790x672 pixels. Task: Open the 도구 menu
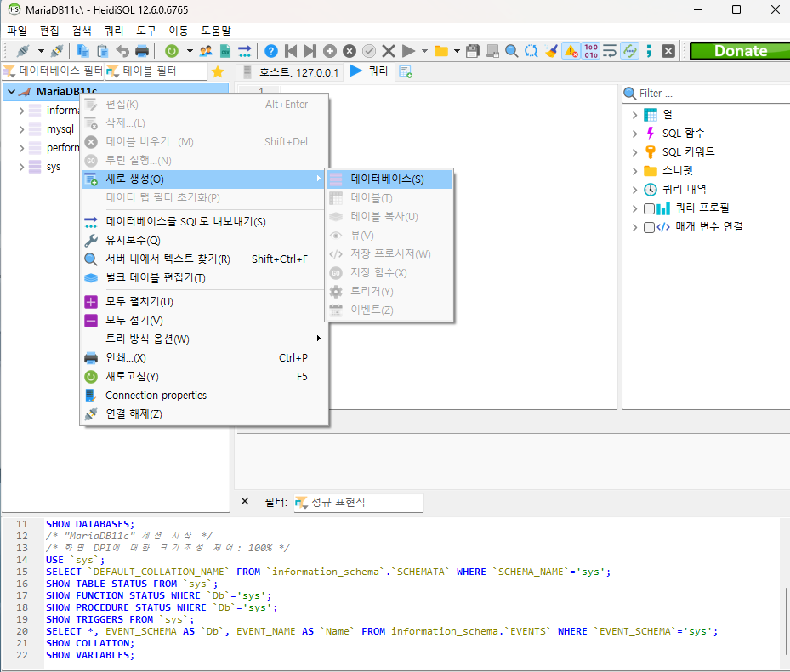point(146,31)
